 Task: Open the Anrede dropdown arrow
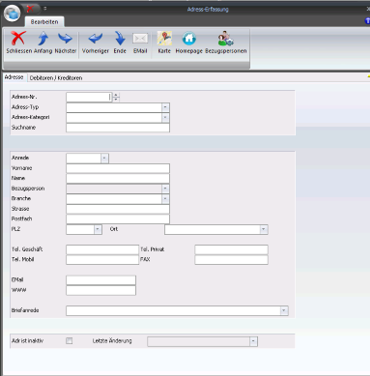click(x=104, y=158)
